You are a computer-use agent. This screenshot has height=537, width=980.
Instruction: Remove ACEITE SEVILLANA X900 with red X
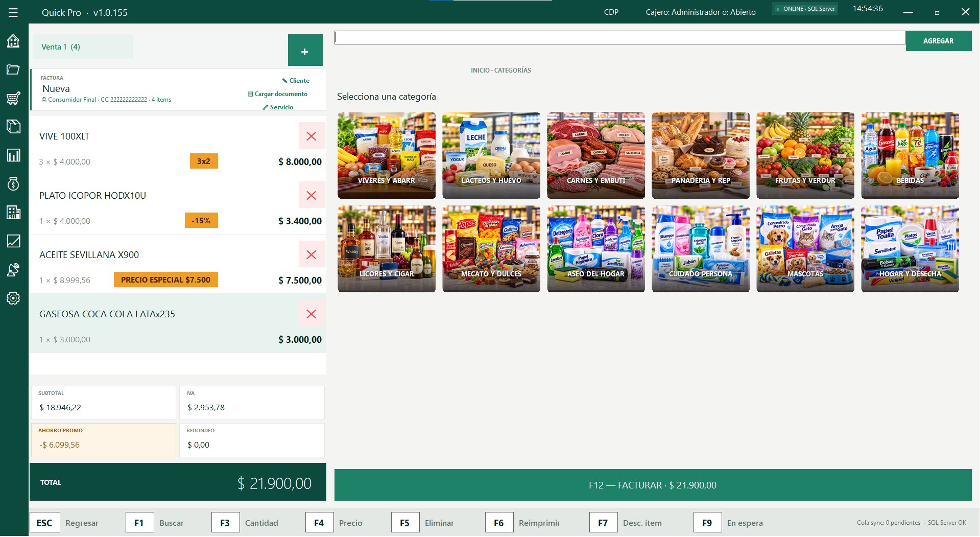312,254
